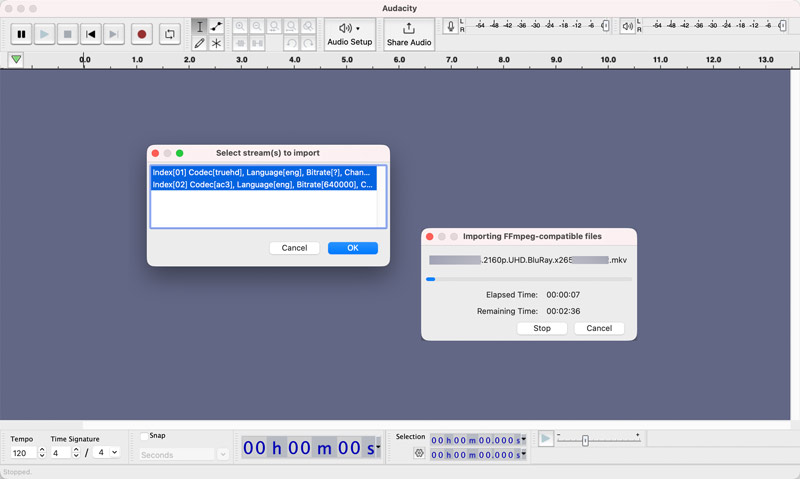Click the Stop transport button
Screen dimensions: 800x479
[67, 34]
